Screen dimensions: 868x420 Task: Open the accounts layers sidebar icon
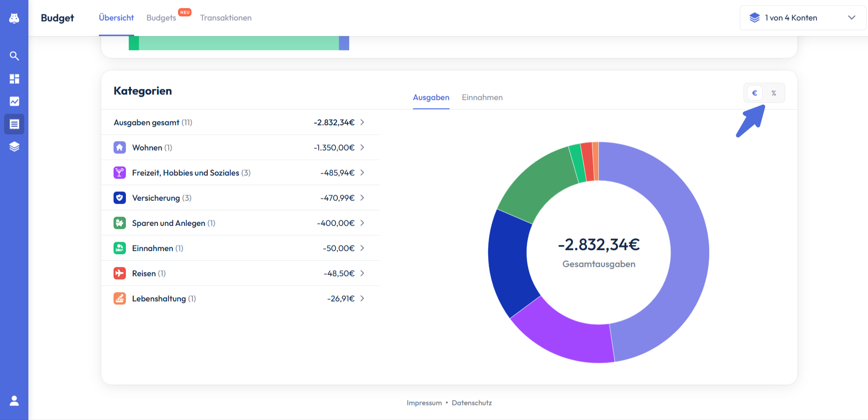14,146
